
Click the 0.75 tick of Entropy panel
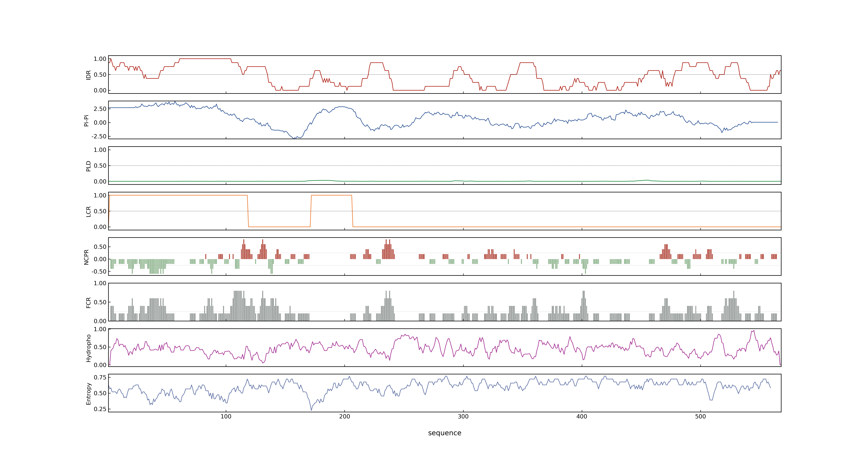coord(100,377)
